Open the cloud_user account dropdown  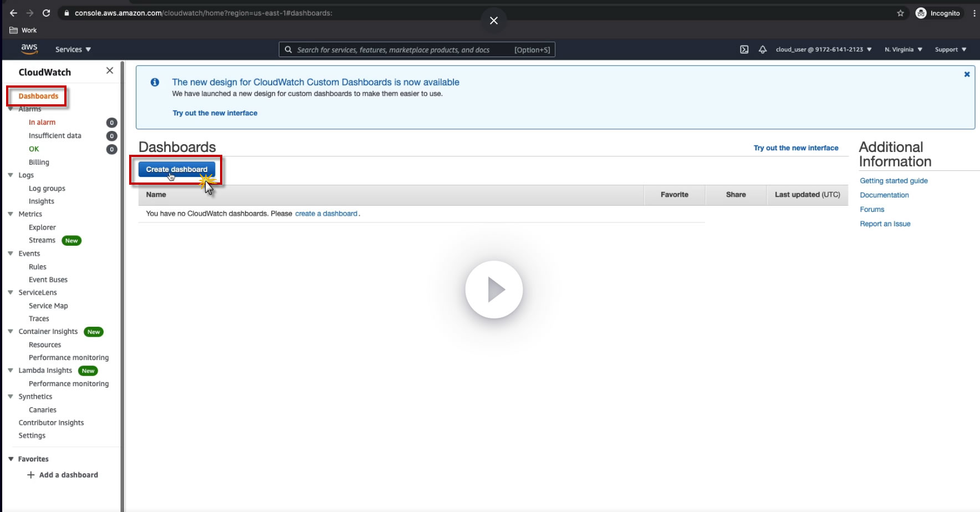[824, 49]
